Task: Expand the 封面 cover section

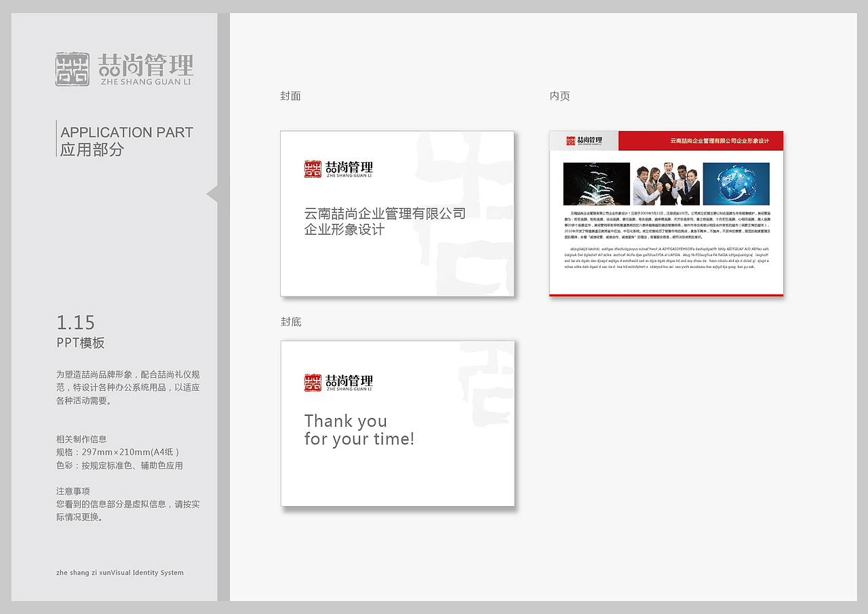Action: coord(291,96)
